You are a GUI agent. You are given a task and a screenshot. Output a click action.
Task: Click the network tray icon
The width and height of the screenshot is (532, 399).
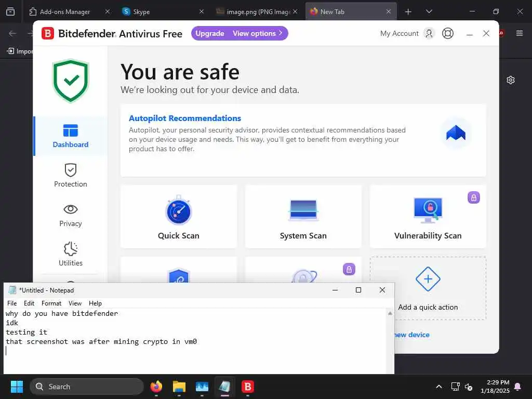[x=455, y=387]
